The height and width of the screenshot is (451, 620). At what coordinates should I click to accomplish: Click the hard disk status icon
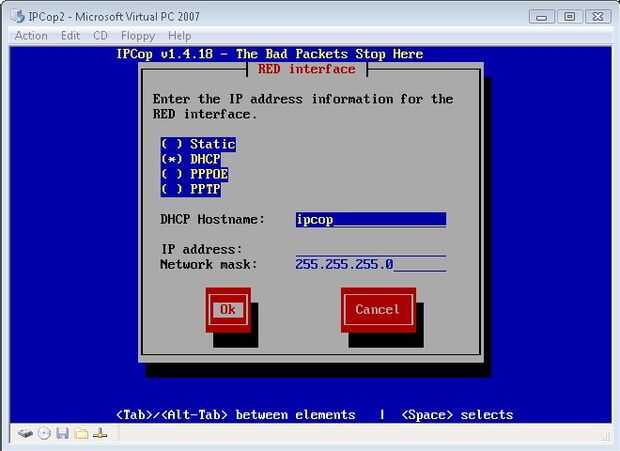pyautogui.click(x=25, y=434)
